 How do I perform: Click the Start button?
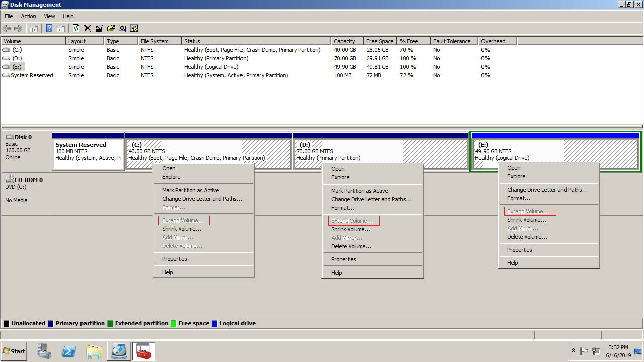pyautogui.click(x=14, y=351)
